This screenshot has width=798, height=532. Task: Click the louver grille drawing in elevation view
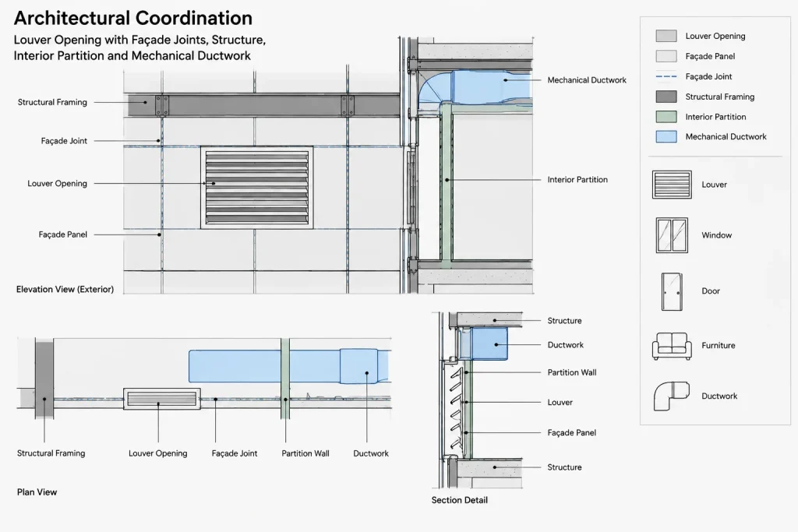tap(257, 188)
